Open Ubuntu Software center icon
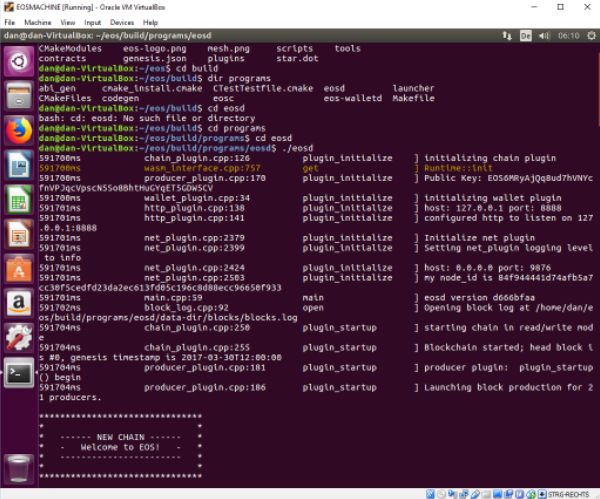The height and width of the screenshot is (499, 600). pos(18,269)
